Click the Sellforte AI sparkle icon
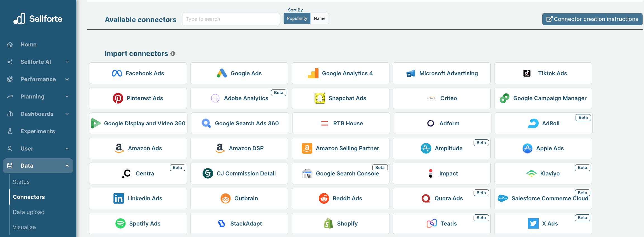644x237 pixels. tap(10, 62)
